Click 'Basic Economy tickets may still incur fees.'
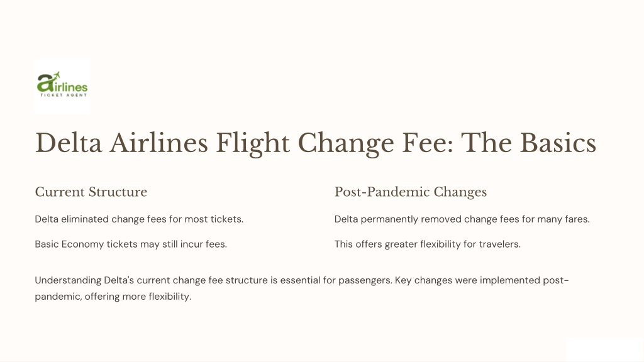The width and height of the screenshot is (644, 362). (x=131, y=244)
